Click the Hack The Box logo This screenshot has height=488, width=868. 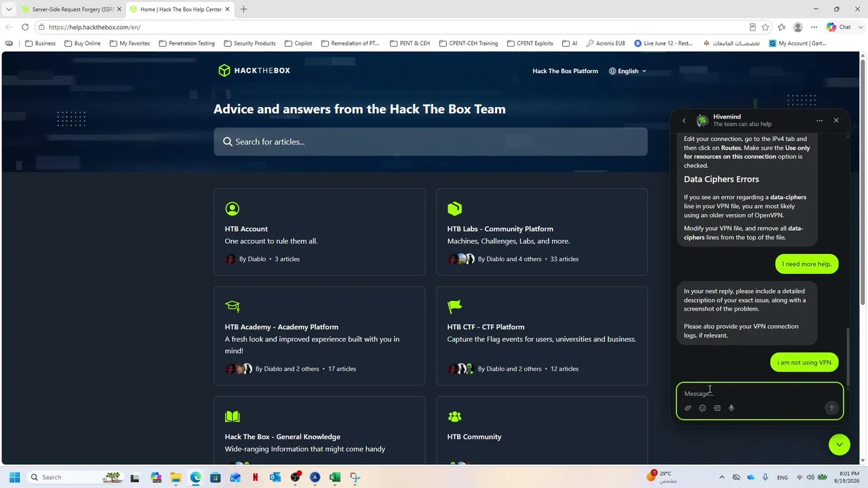tap(254, 70)
